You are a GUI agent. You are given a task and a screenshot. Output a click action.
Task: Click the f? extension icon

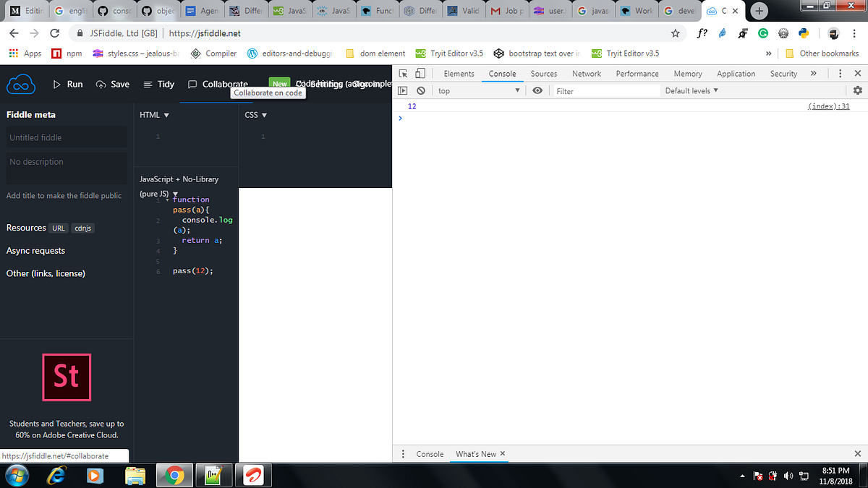[x=702, y=33]
